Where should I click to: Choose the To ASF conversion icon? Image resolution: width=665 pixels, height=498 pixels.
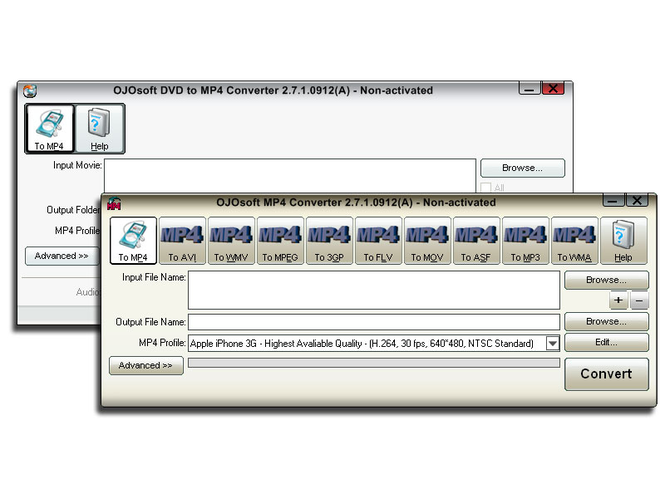476,241
